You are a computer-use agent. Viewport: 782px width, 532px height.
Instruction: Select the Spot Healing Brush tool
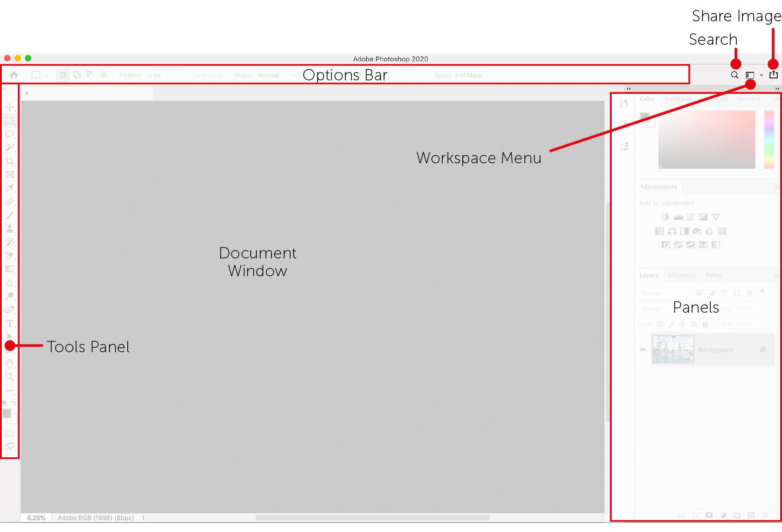coord(10,202)
